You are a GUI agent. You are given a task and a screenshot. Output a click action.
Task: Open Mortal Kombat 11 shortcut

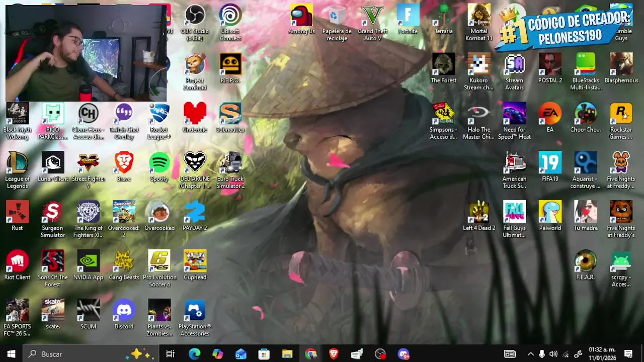pos(479,23)
